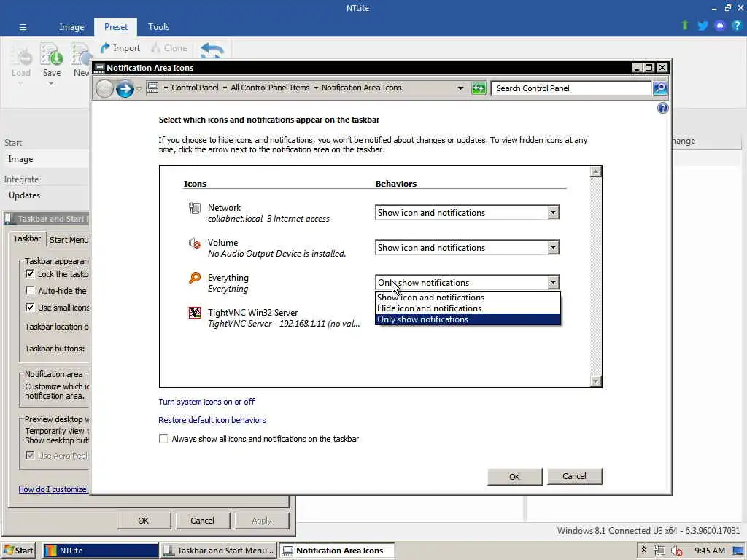The image size is (747, 560).
Task: Click the computer icon in the address bar
Action: point(152,87)
